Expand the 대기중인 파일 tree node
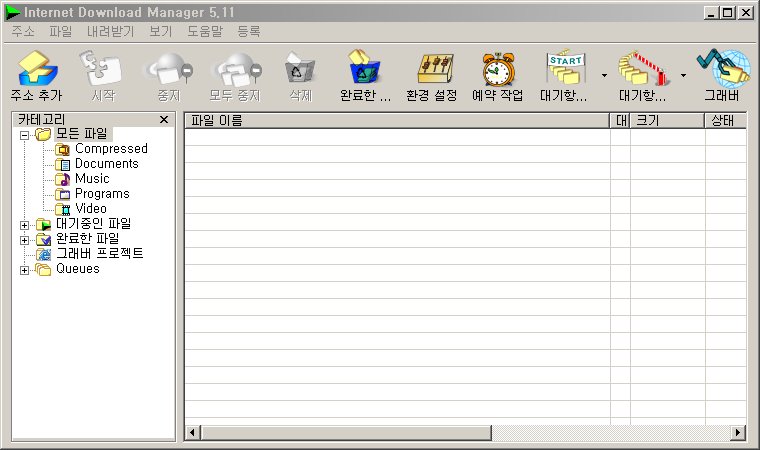Viewport: 760px width, 450px height. (x=24, y=225)
